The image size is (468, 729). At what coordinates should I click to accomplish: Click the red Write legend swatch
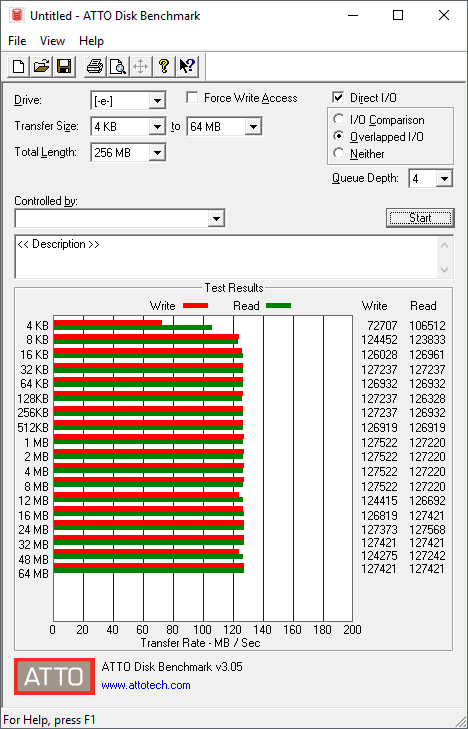[195, 306]
